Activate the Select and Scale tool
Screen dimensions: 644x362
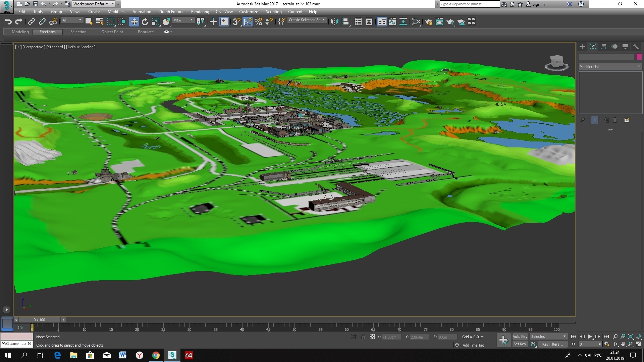(156, 22)
